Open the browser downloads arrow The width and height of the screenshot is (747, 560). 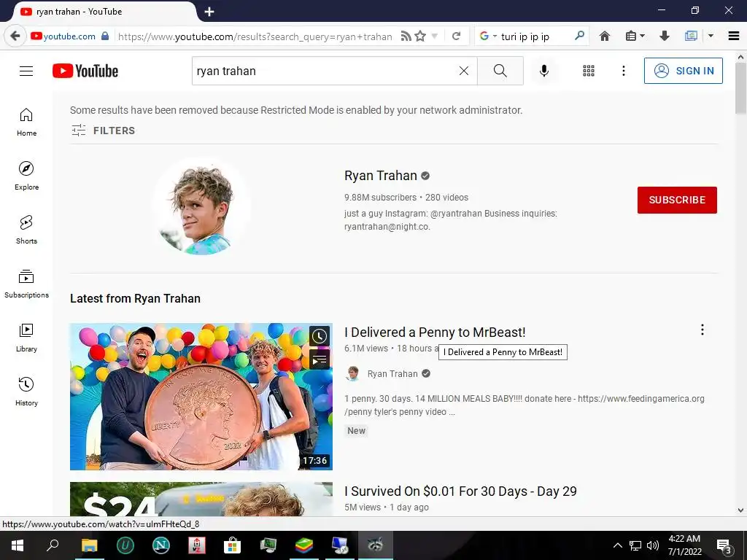pos(665,36)
